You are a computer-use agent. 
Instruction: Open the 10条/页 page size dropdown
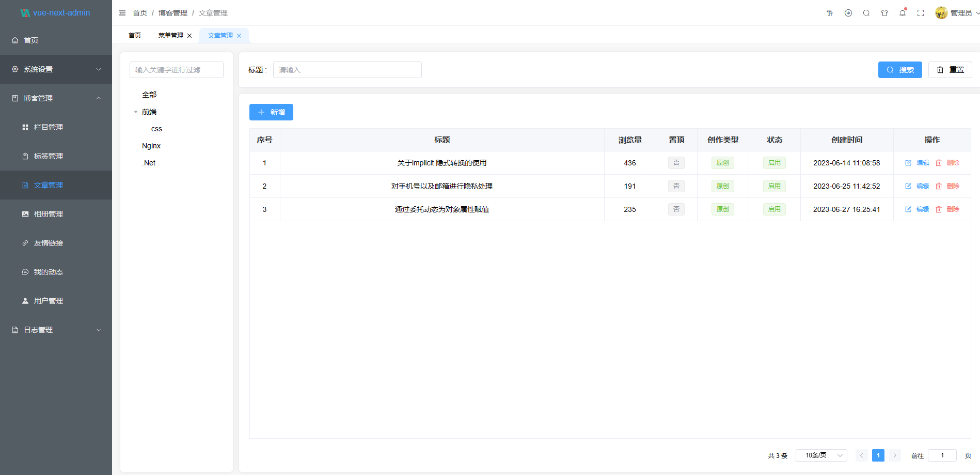point(821,455)
